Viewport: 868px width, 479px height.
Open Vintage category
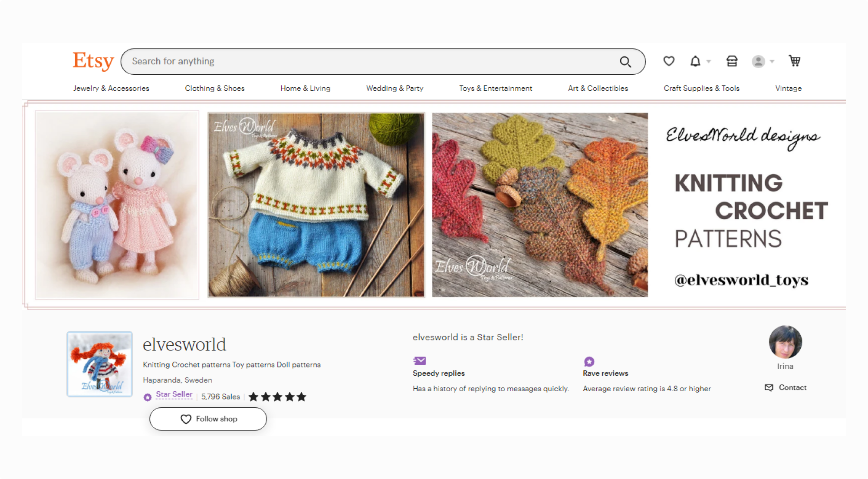pyautogui.click(x=789, y=88)
